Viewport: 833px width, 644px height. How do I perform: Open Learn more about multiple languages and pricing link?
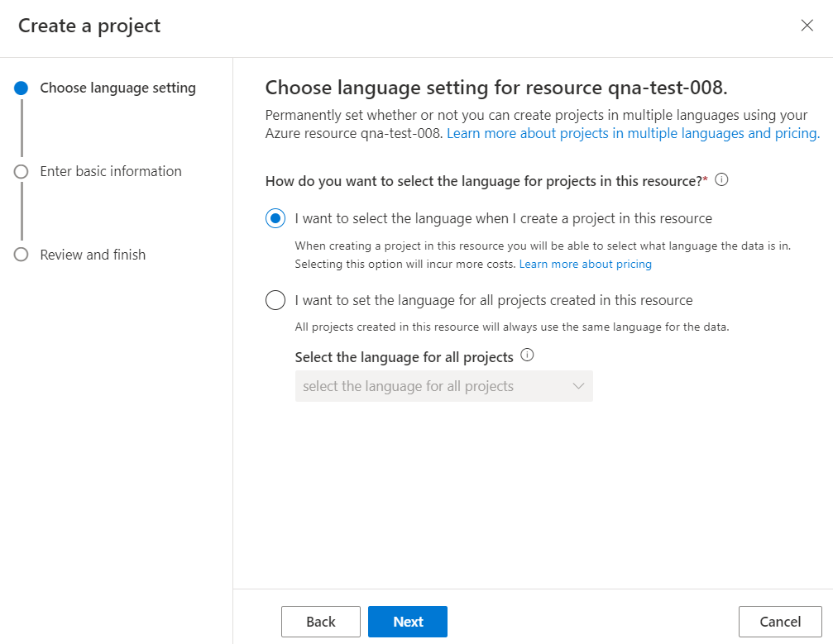coord(633,133)
